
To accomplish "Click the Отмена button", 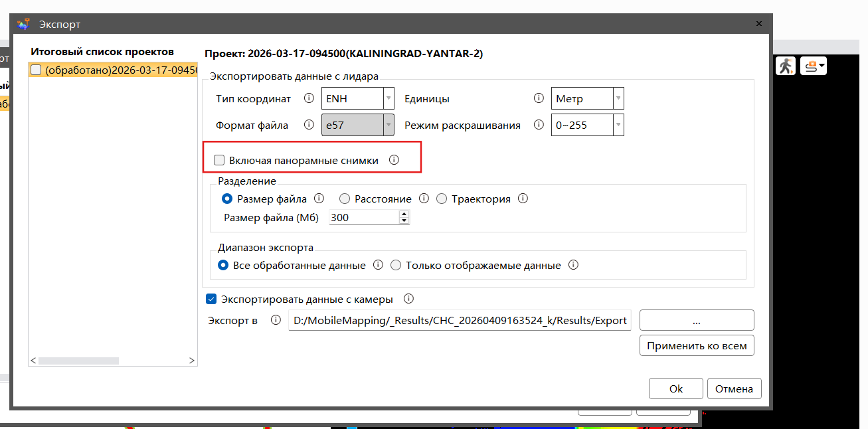I will [x=735, y=388].
